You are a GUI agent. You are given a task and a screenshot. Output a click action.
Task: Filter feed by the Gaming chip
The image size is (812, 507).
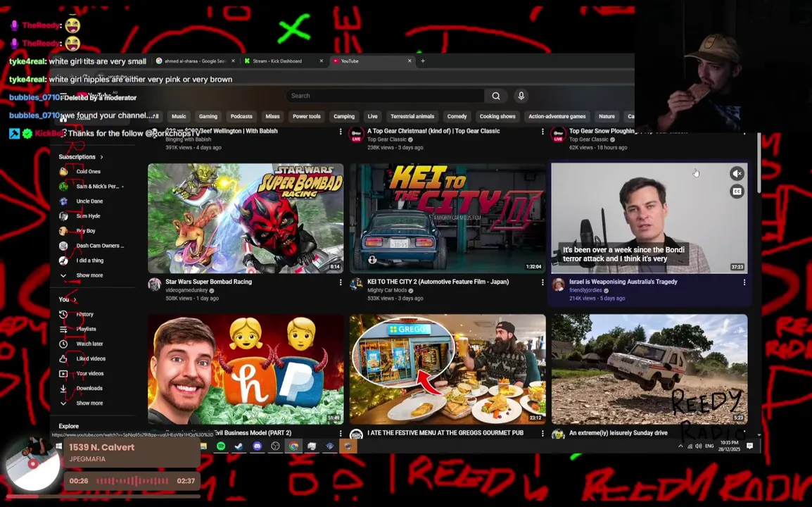click(x=208, y=117)
